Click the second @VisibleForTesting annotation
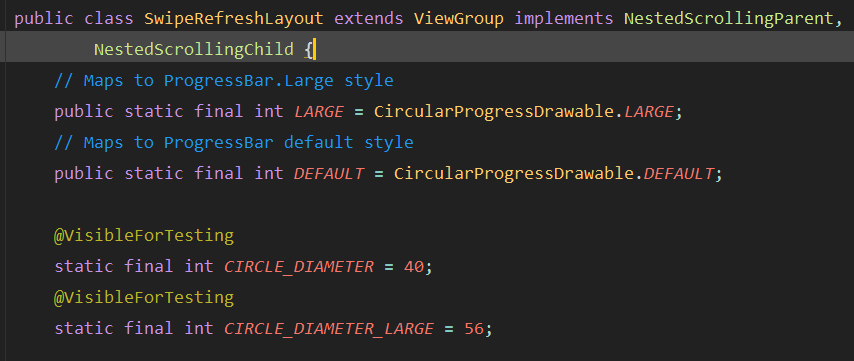Viewport: 854px width, 361px height. 144,298
